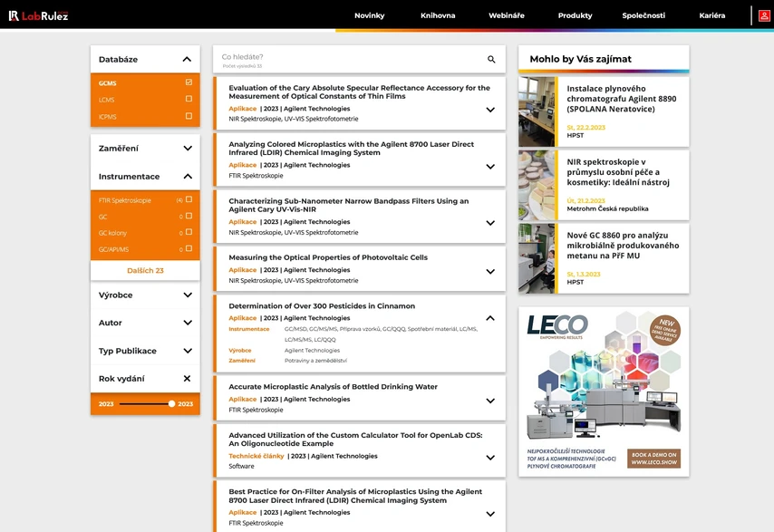
Task: Click the FTIR Spektroskopie filter label
Action: (125, 200)
